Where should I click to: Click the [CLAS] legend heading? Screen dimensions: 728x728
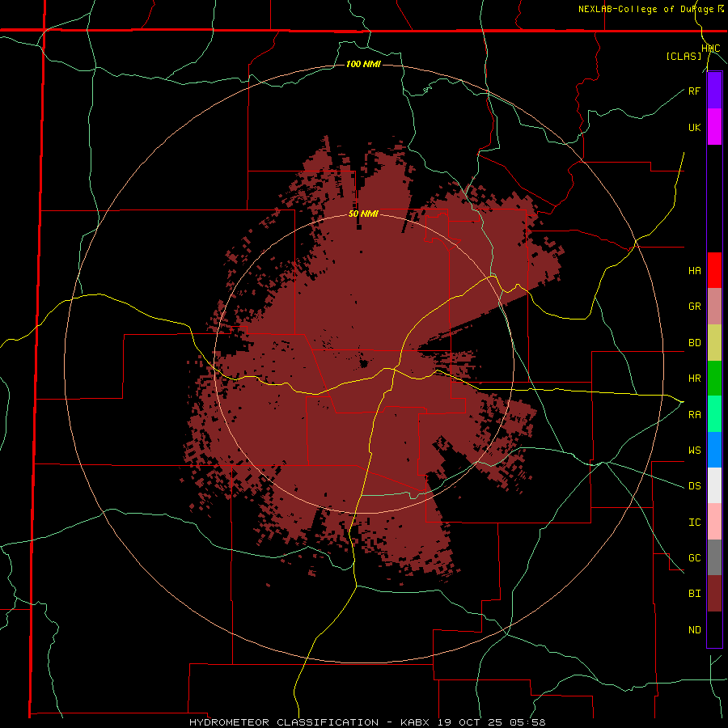pos(684,56)
